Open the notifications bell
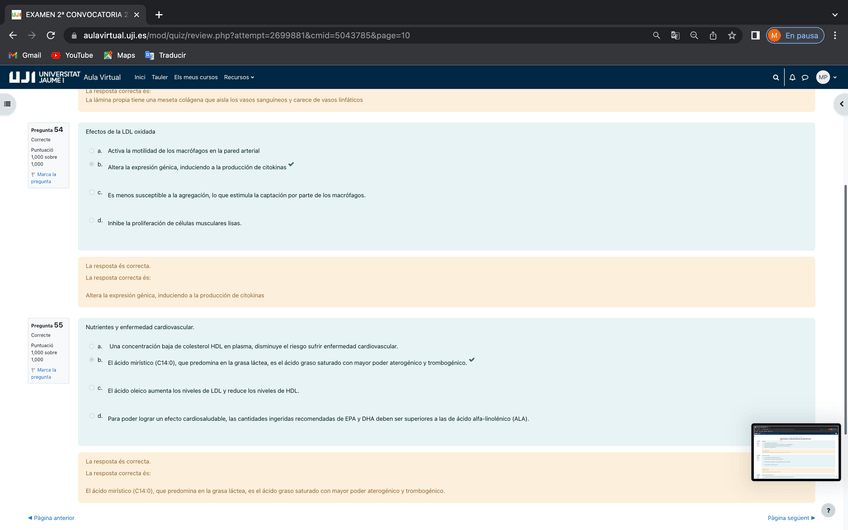 pyautogui.click(x=792, y=77)
